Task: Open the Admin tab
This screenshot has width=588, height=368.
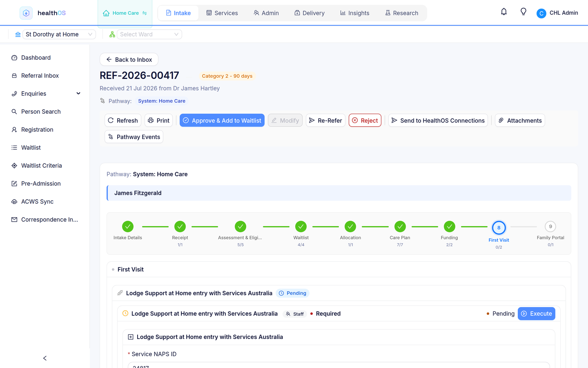Action: pyautogui.click(x=266, y=13)
